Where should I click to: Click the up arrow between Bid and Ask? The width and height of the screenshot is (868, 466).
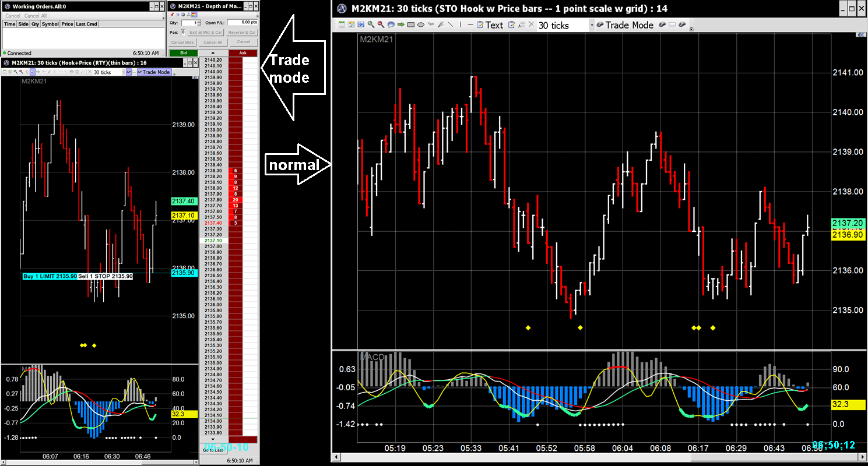coord(213,53)
